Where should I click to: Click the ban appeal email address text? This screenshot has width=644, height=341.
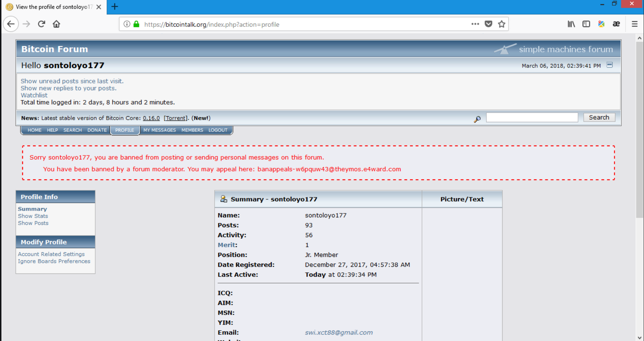pyautogui.click(x=329, y=169)
